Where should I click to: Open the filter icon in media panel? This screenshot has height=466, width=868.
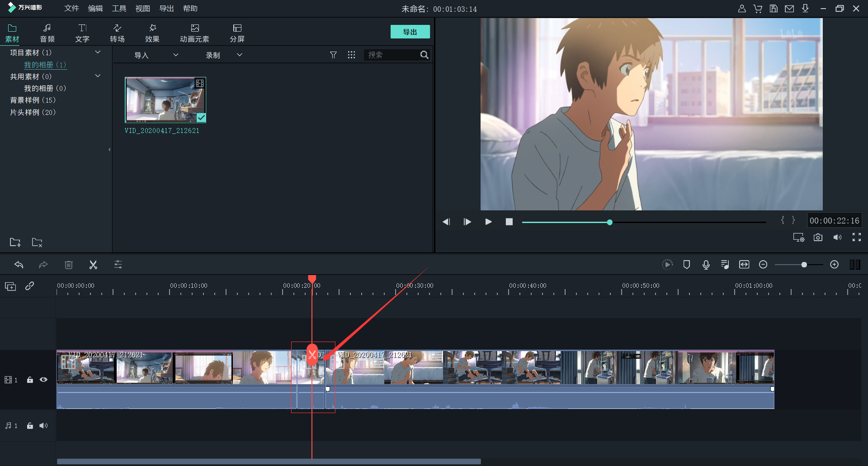(333, 55)
